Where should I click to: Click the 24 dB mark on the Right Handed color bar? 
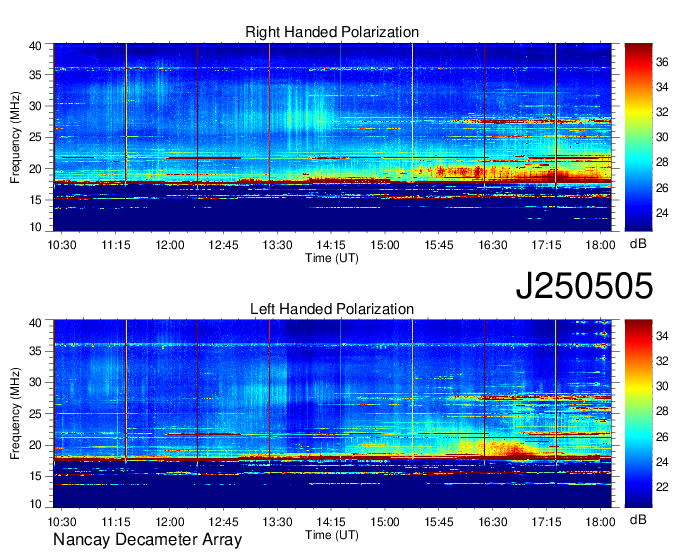[x=662, y=213]
